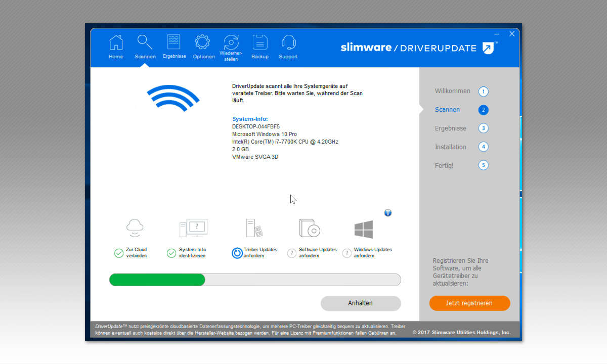Click Microsoft Windows 10 Pro text
The image size is (607, 364).
click(x=265, y=134)
